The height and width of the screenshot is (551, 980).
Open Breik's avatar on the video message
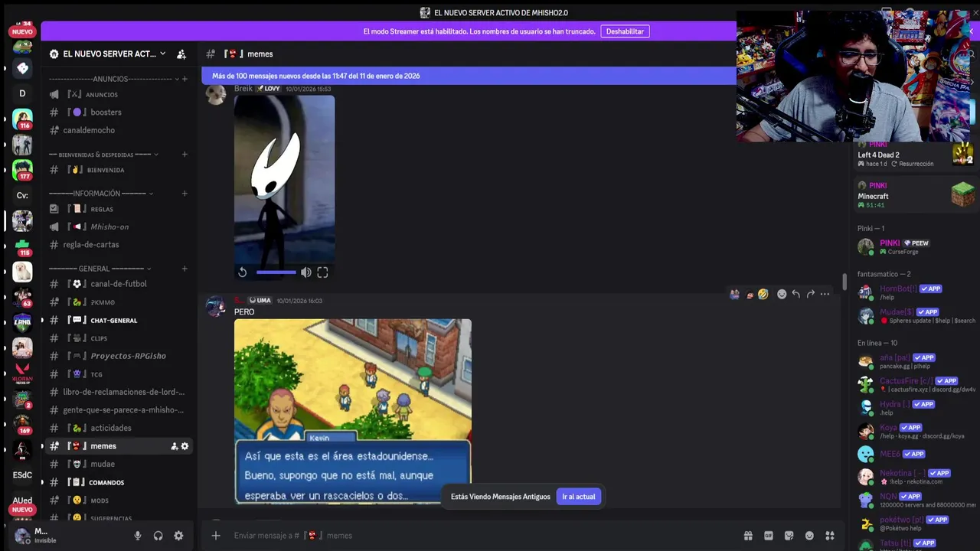(216, 95)
